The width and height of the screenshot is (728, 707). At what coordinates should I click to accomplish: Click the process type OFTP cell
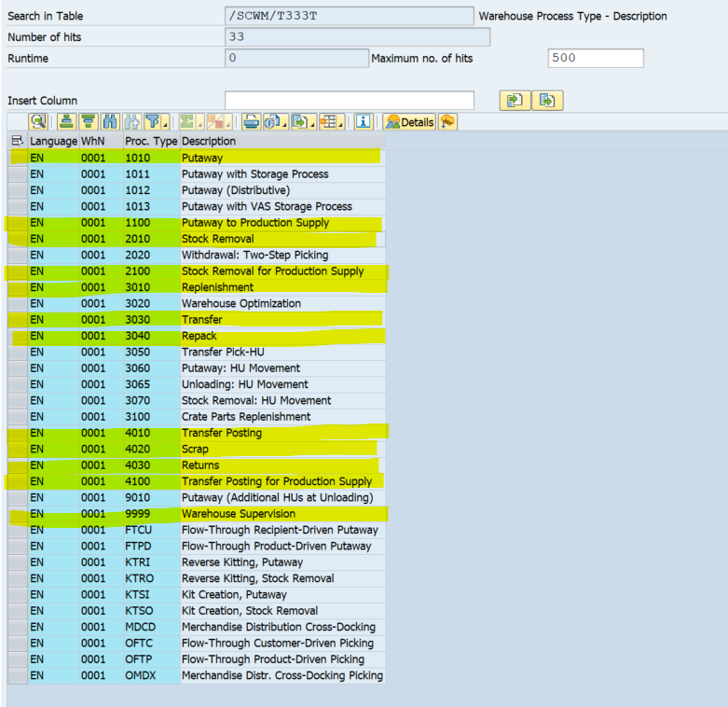click(152, 659)
